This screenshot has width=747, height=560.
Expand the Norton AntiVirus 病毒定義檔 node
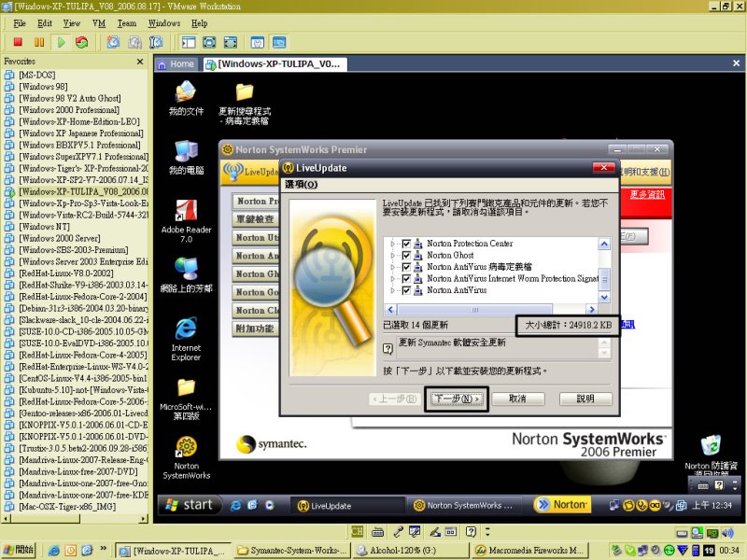[393, 267]
